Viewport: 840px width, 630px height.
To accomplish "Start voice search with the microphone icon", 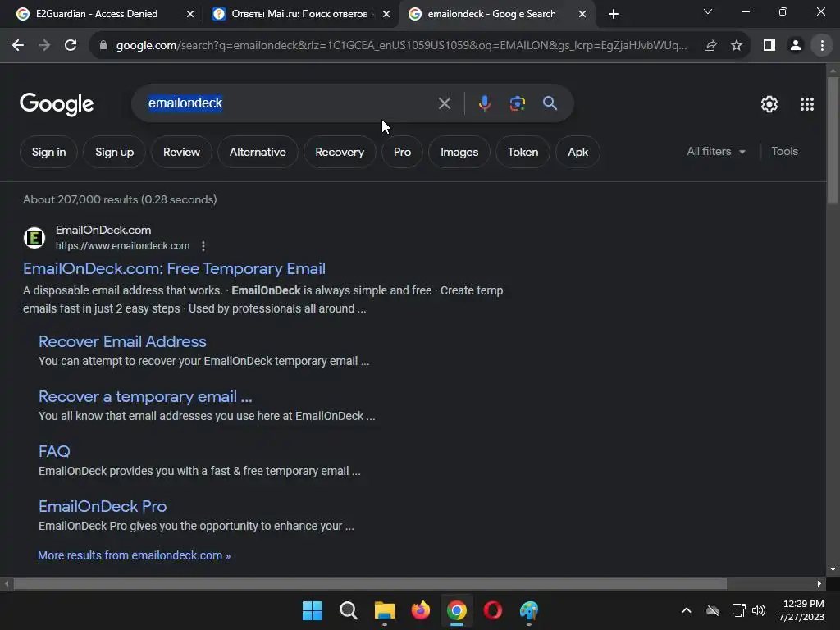I will [x=484, y=103].
